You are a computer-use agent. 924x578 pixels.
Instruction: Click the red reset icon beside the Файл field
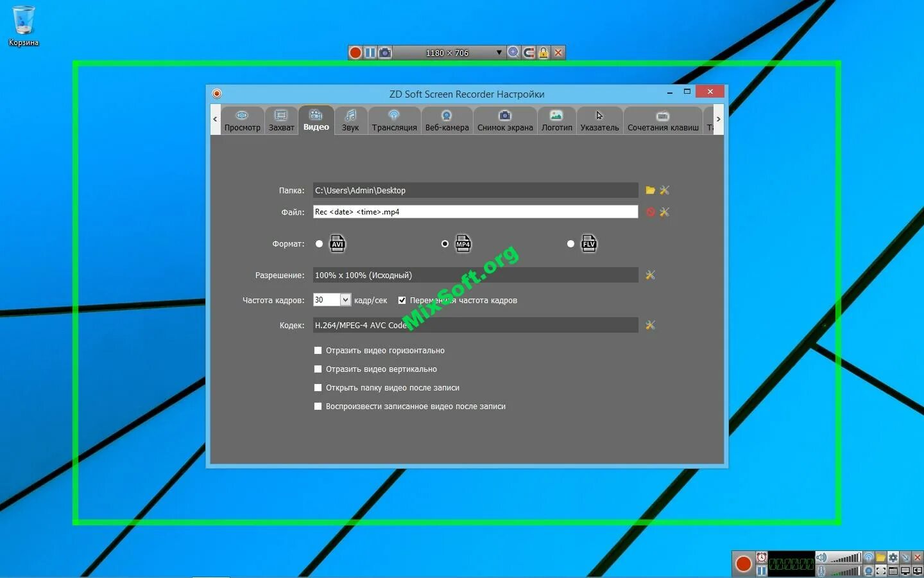click(x=650, y=212)
